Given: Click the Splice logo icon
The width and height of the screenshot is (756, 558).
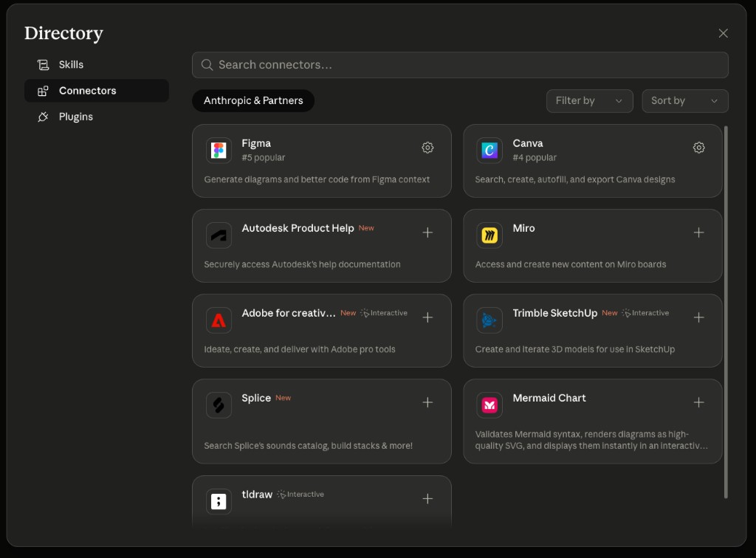Looking at the screenshot, I should 219,404.
